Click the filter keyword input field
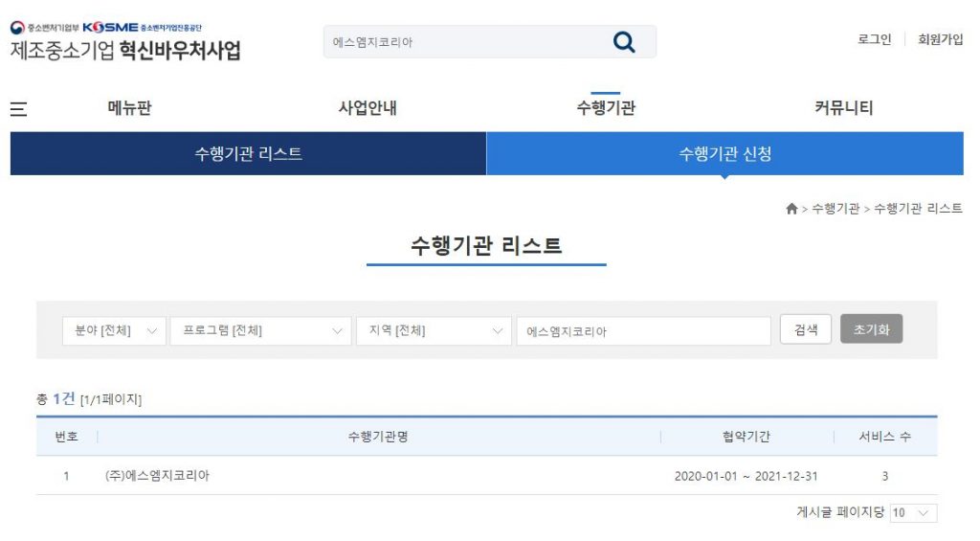 point(643,331)
